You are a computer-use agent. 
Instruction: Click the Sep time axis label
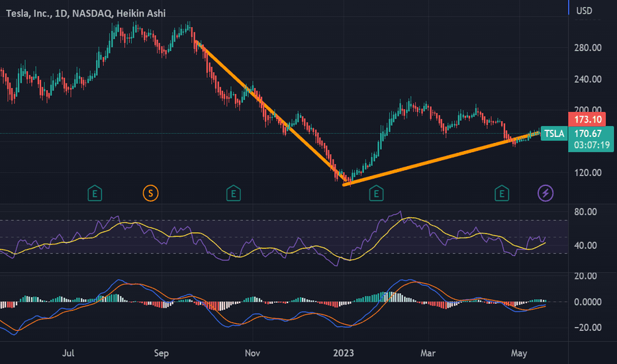[x=162, y=353]
